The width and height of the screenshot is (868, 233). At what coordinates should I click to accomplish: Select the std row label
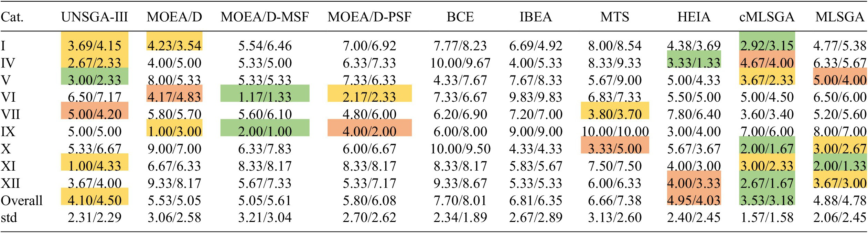coord(9,217)
